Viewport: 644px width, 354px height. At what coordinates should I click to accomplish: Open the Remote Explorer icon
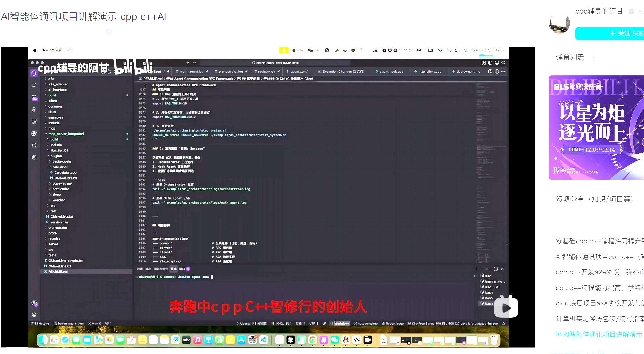[34, 122]
